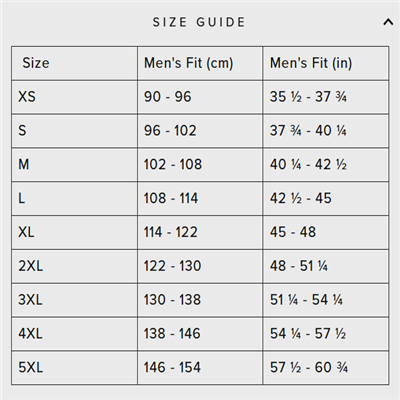
Task: Click the M size cell
Action: 75,165
